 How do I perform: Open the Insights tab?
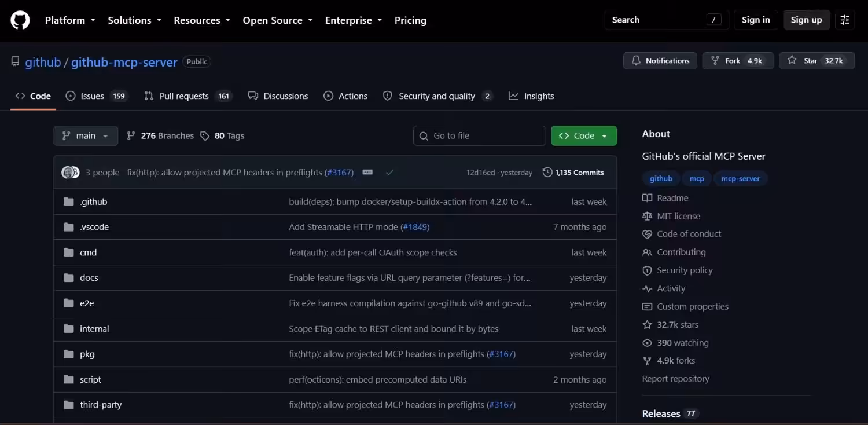point(531,96)
